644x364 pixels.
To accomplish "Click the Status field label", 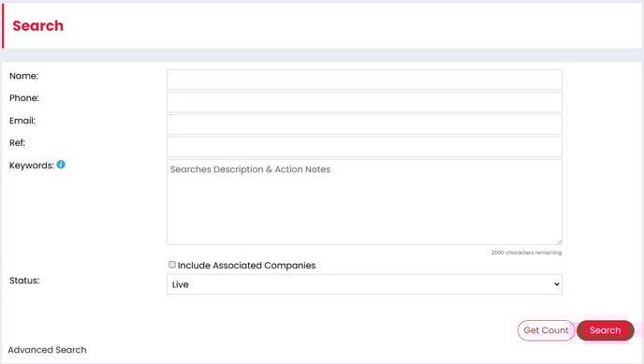I will (24, 281).
